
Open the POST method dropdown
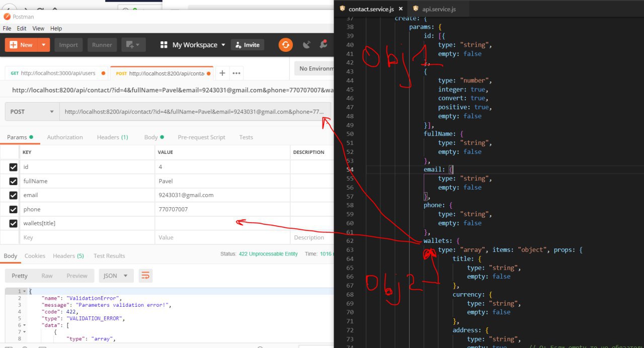click(32, 112)
